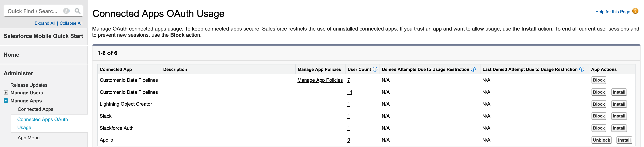The height and width of the screenshot is (147, 644).
Task: Open Connected Apps in the sidebar
Action: click(x=35, y=109)
